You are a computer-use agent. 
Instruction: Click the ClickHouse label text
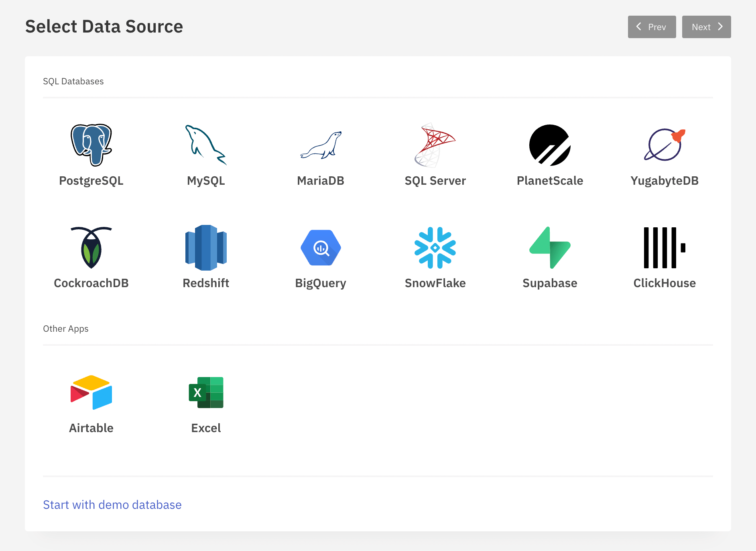click(665, 283)
